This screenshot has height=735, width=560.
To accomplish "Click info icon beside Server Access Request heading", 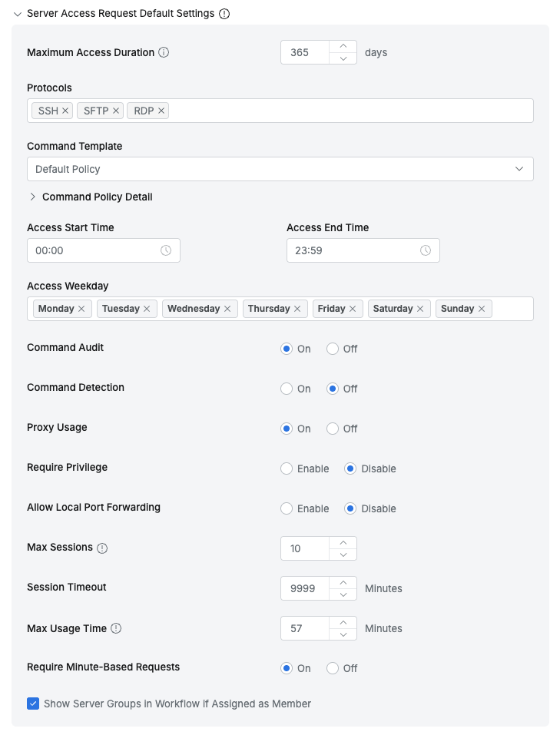I will (x=224, y=14).
